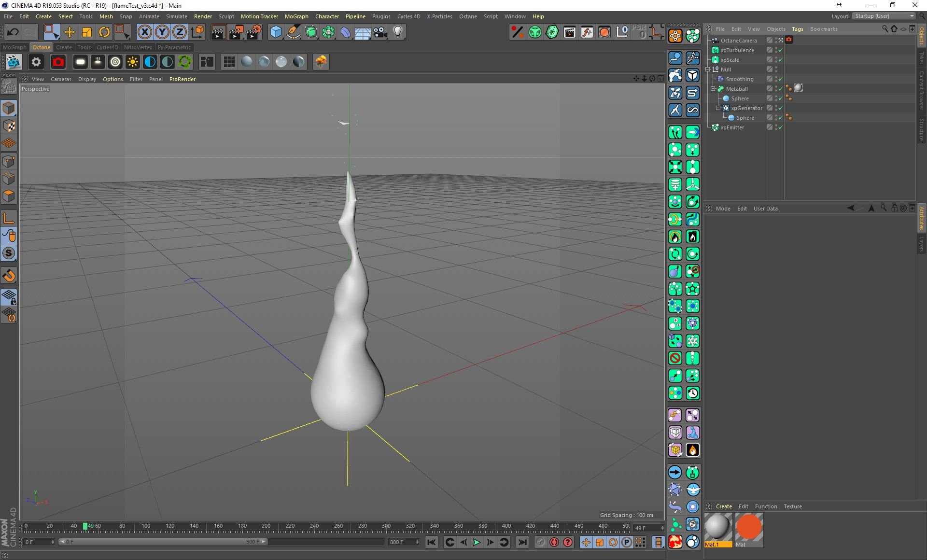Viewport: 927px width, 560px height.
Task: Add a Cube primitive object
Action: pos(276,32)
